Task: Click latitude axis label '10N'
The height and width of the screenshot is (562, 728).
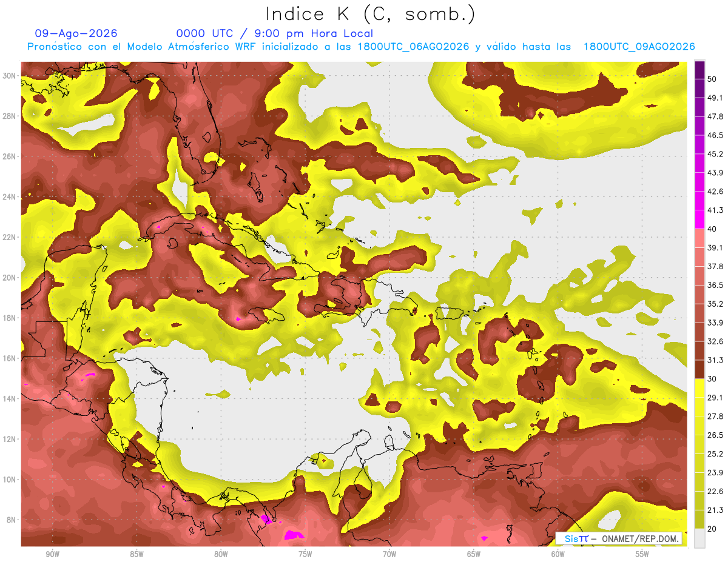Action: point(9,480)
